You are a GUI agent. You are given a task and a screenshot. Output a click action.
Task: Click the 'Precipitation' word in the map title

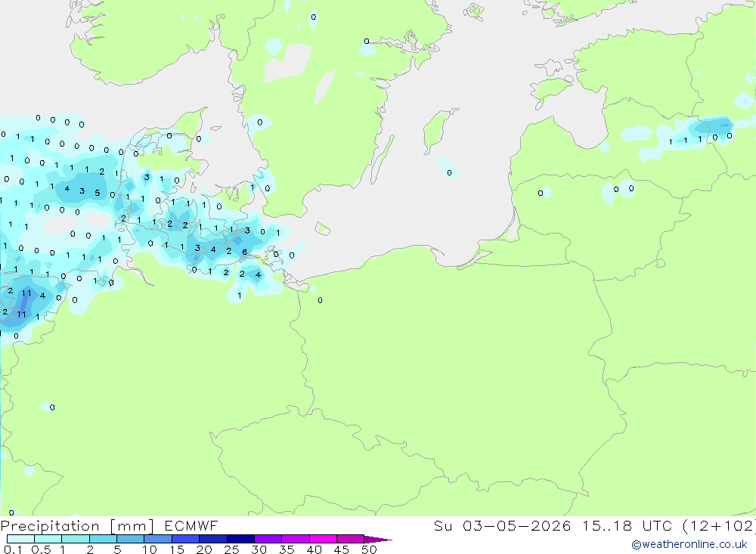tap(50, 525)
